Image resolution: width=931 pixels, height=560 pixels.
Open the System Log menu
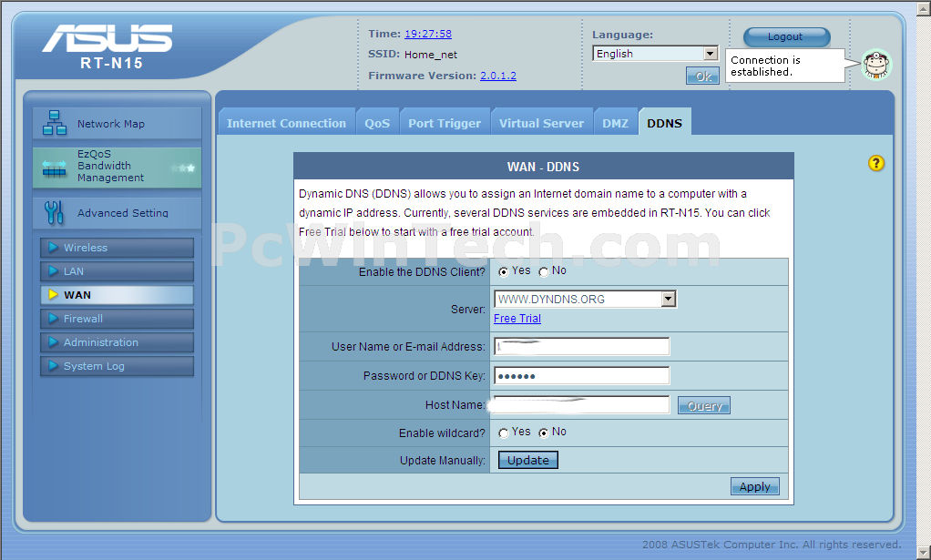117,366
